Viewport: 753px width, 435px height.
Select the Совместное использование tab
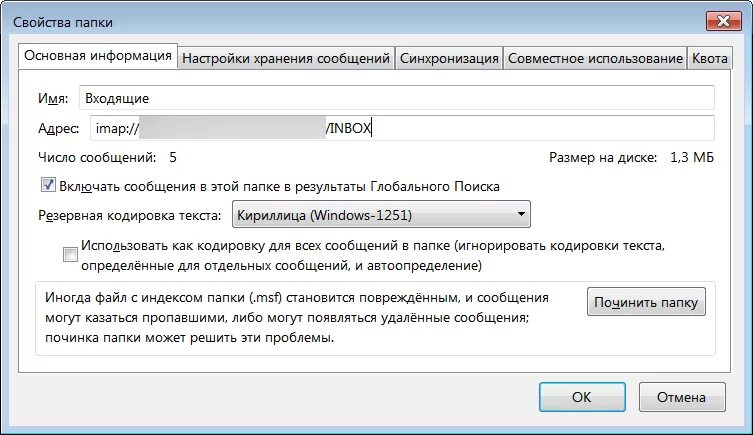click(595, 59)
